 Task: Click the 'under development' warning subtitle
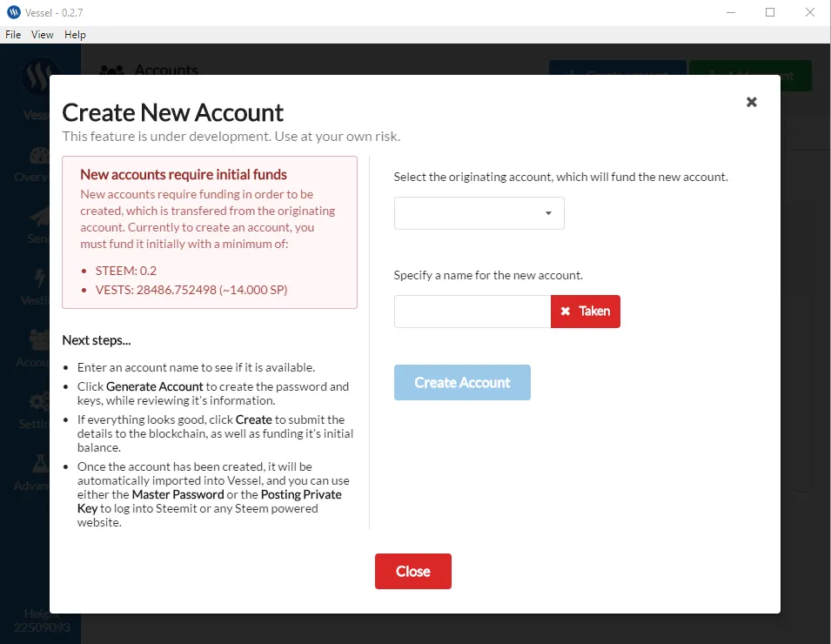pos(231,137)
